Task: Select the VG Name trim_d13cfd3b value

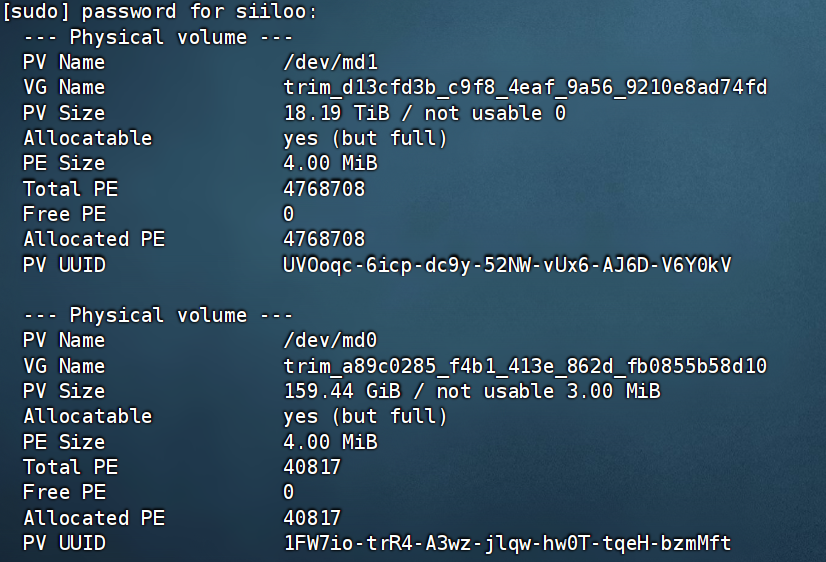Action: [525, 87]
